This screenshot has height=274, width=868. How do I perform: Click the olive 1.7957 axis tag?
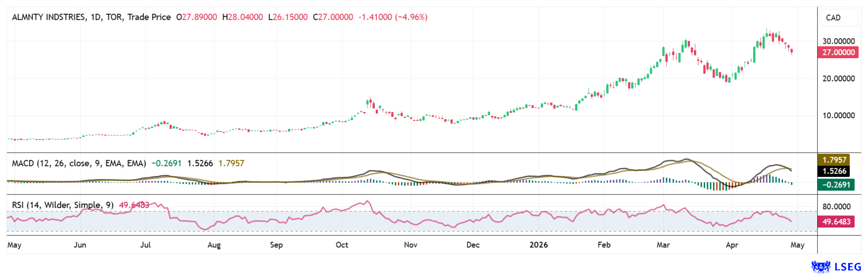[834, 160]
